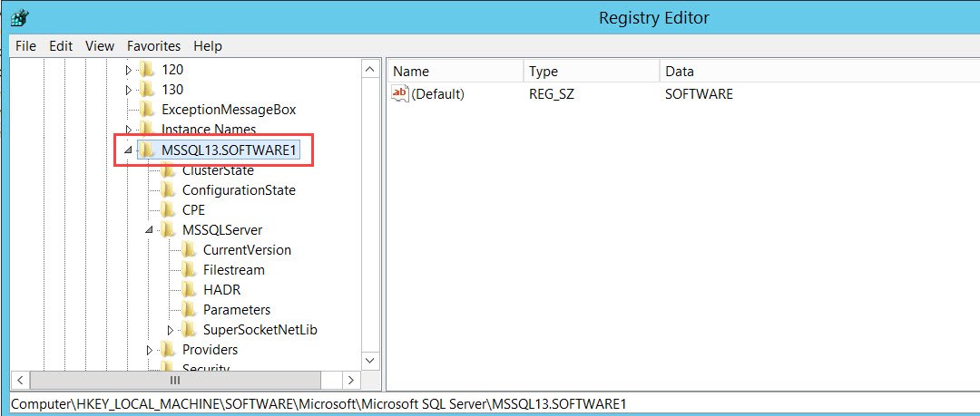Select the 130 tree key label
Image resolution: width=980 pixels, height=416 pixels.
172,90
